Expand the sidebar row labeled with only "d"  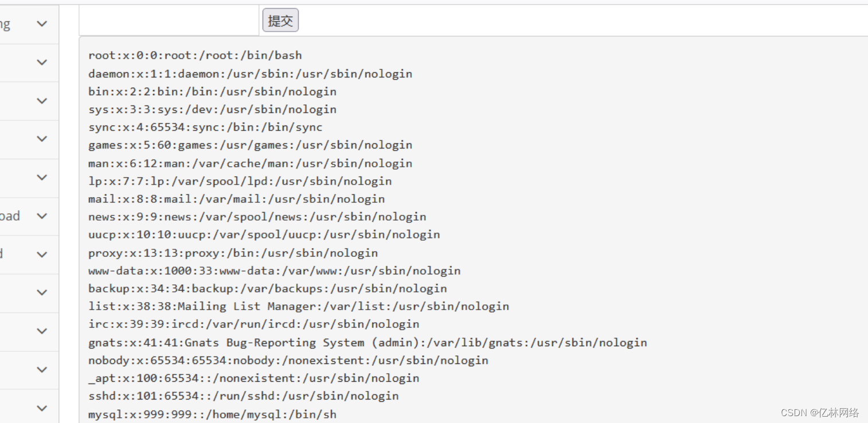tap(42, 254)
